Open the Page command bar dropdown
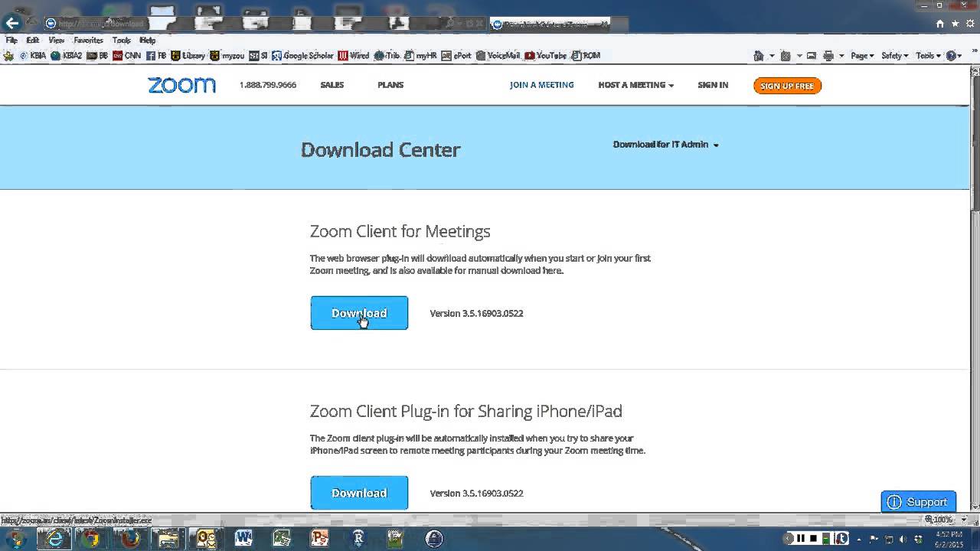 tap(862, 56)
